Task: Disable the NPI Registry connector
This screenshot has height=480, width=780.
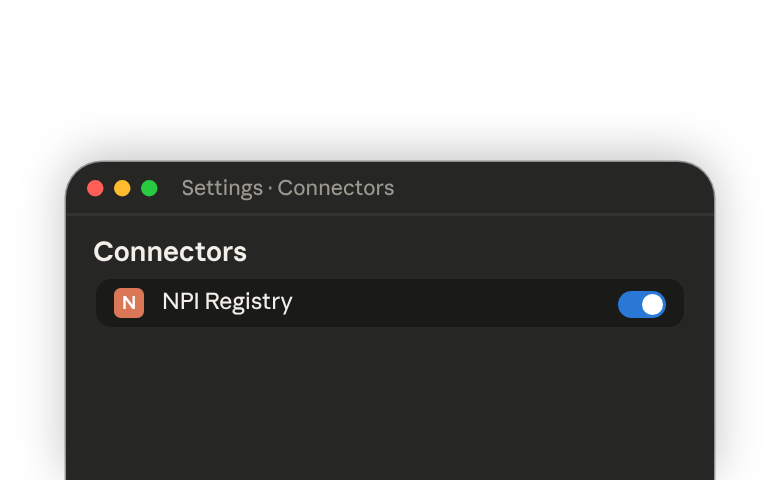Action: tap(641, 304)
